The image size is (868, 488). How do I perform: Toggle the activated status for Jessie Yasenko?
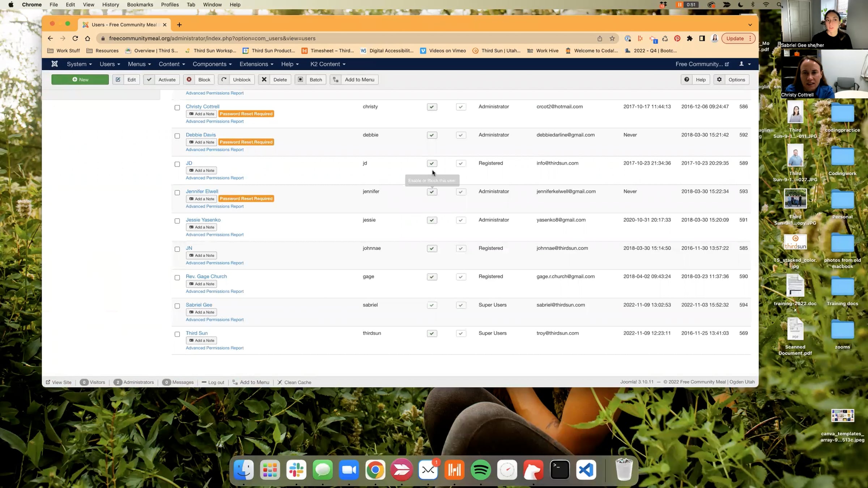coord(461,220)
